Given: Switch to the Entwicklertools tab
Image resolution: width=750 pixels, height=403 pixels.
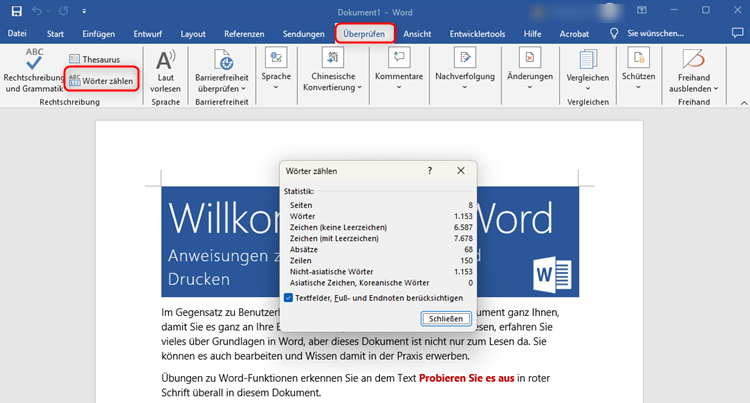Looking at the screenshot, I should [x=477, y=33].
